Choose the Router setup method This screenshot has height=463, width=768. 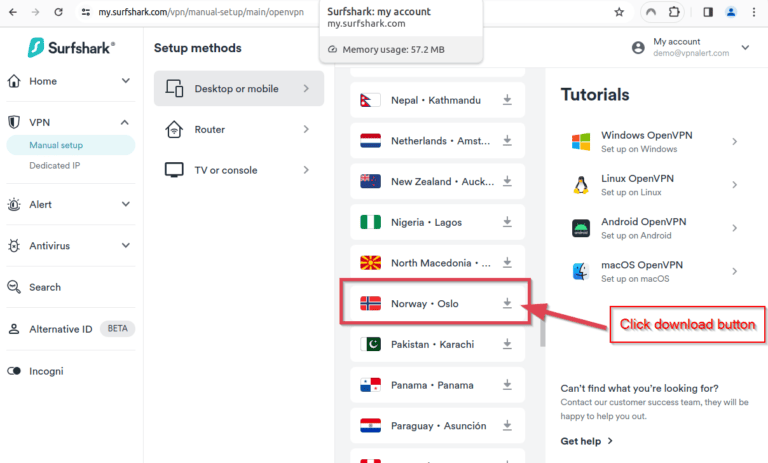tap(239, 129)
